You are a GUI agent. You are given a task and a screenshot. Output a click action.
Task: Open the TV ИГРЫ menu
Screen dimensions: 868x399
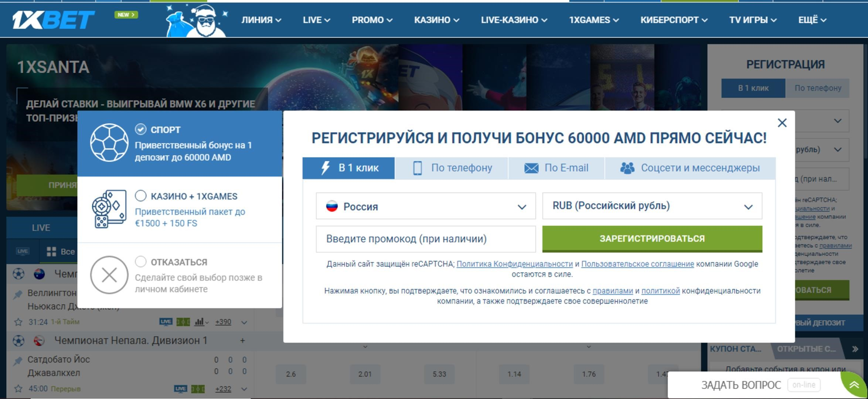point(753,20)
